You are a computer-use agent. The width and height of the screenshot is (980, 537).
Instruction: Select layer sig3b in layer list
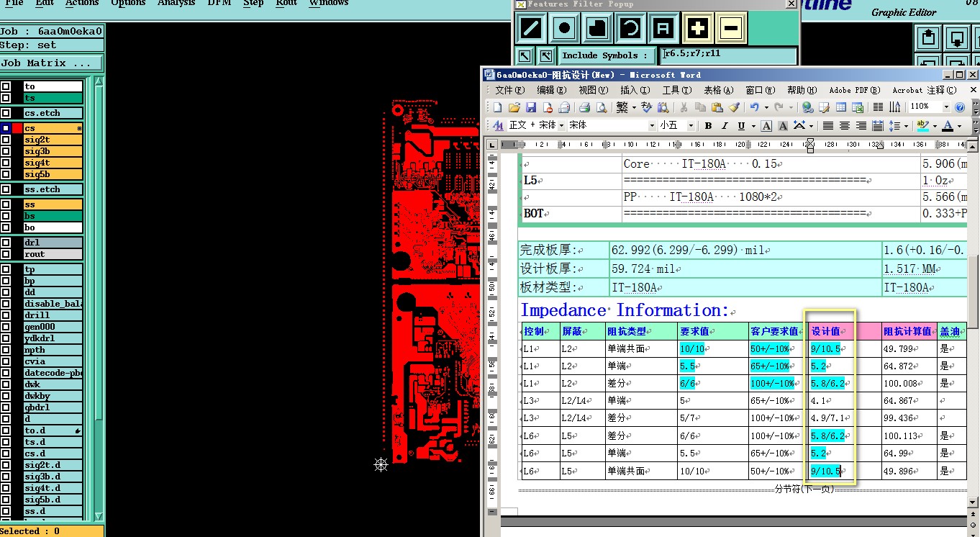(53, 151)
